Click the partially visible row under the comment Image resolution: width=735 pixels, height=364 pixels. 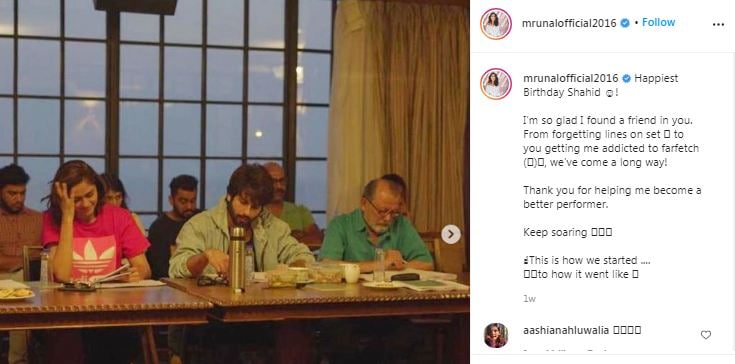point(602,351)
